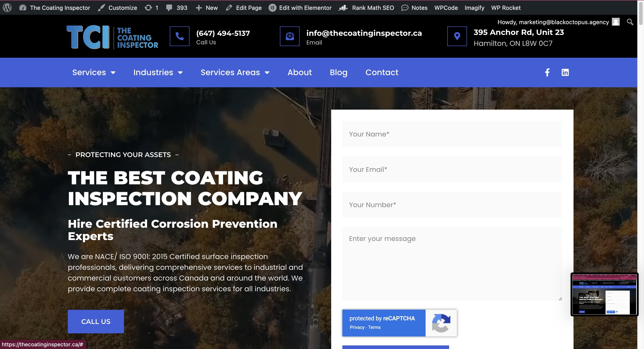Click Edit with Elementor
The height and width of the screenshot is (349, 644).
(300, 8)
